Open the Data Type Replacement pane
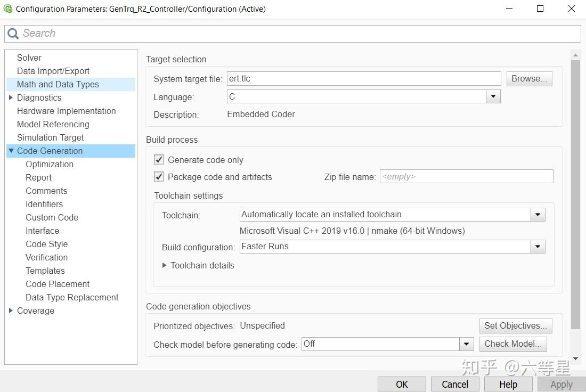586x392 pixels. coord(72,297)
